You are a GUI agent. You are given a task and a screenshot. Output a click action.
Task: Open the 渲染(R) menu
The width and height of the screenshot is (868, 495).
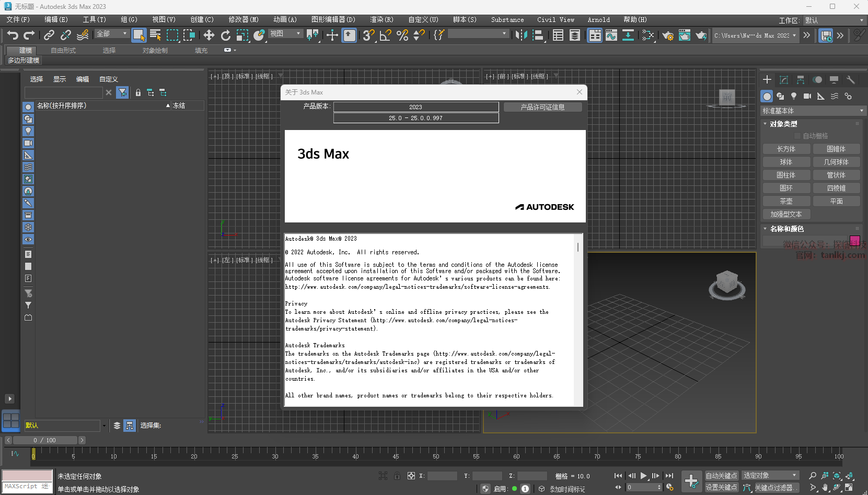(x=381, y=19)
